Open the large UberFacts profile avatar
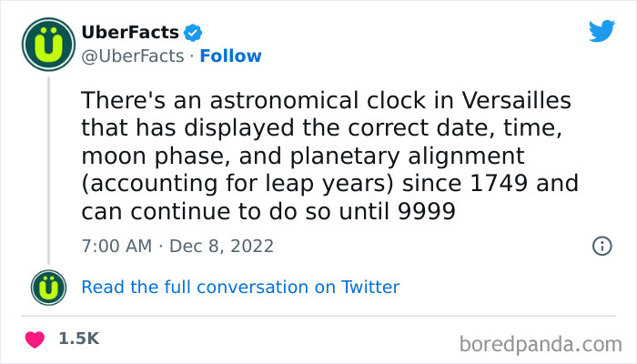Screen dimensions: 637x364 point(46,45)
